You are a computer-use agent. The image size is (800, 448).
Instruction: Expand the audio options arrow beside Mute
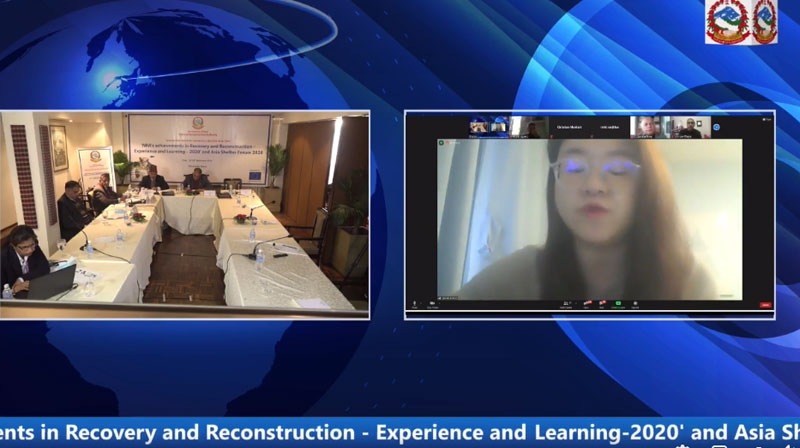point(422,302)
